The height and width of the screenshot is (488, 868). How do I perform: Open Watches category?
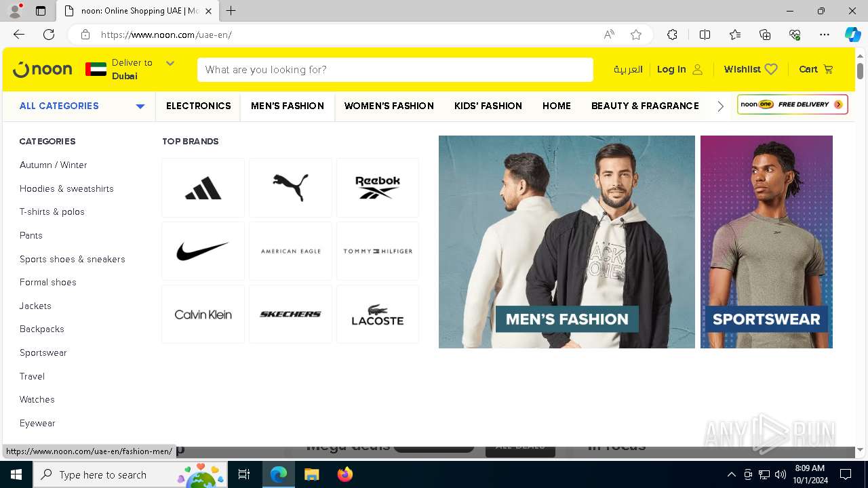(x=37, y=400)
